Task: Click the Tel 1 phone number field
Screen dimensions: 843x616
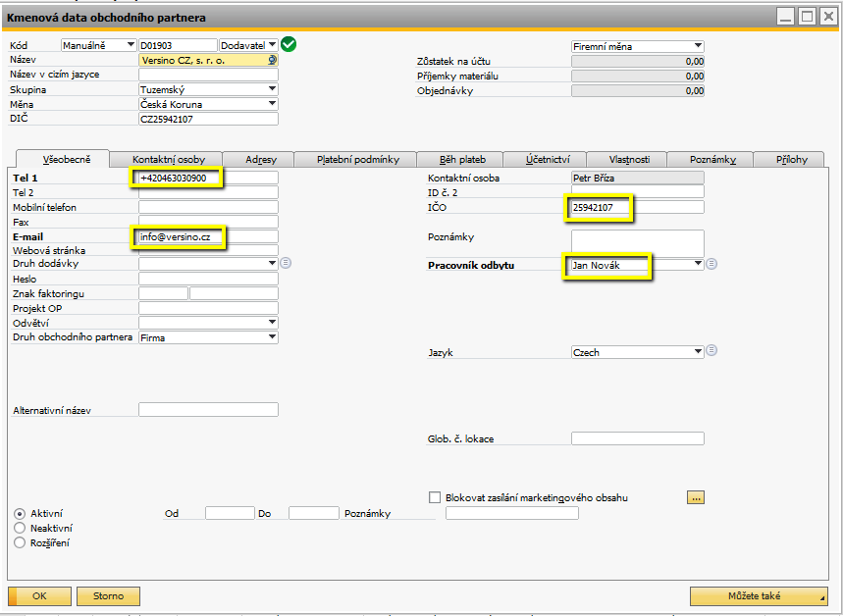Action: click(x=209, y=178)
